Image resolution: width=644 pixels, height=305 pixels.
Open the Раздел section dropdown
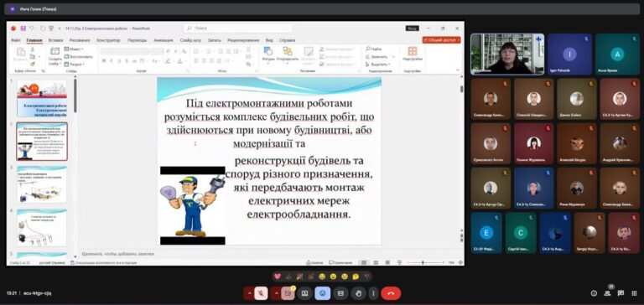[x=75, y=64]
